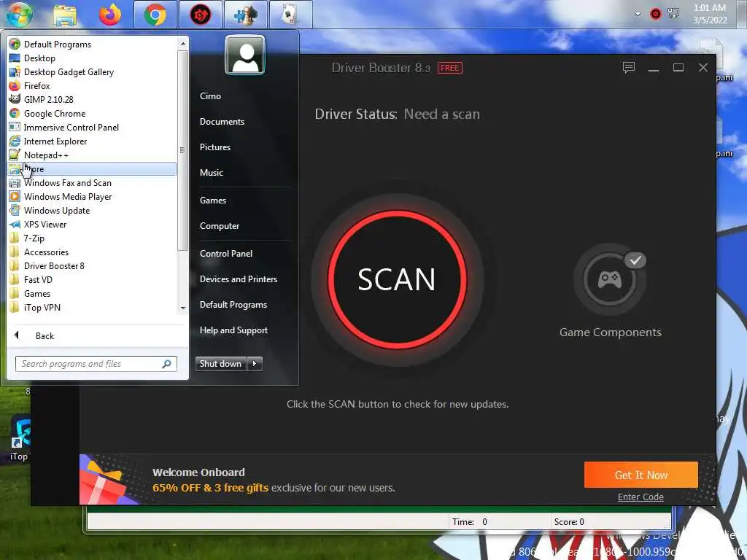The image size is (747, 560).
Task: Launch Google Chrome from the programs list
Action: [x=92, y=113]
